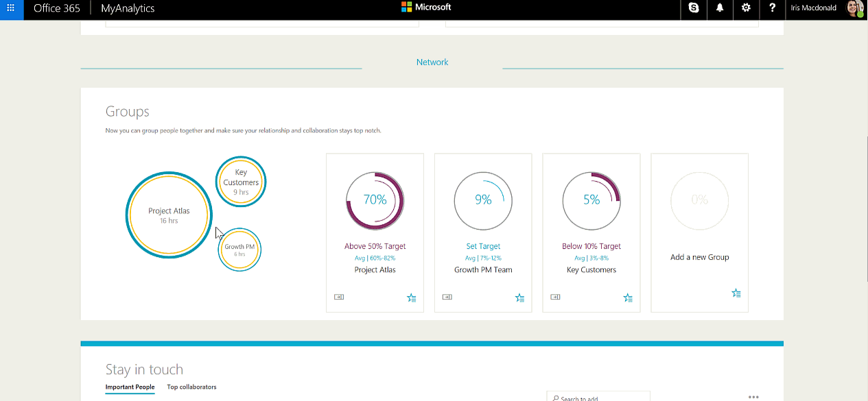Click the starred-list icon on the Growth PM Team card
Screen dimensions: 868x401
coord(519,297)
